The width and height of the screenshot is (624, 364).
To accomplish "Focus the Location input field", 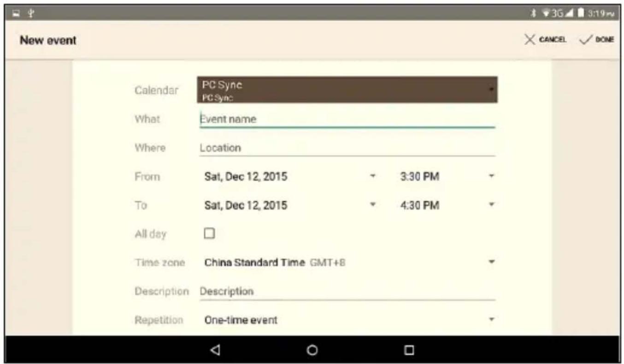I will pos(347,148).
